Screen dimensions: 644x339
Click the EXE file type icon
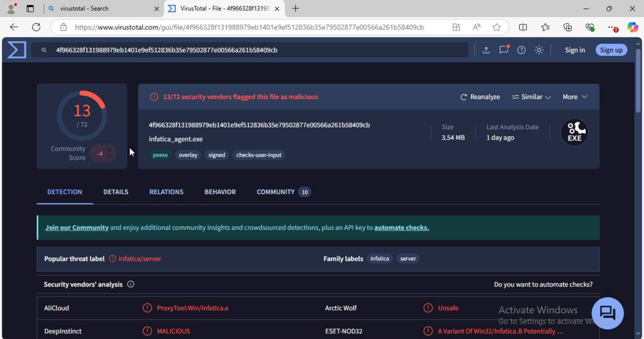tap(575, 132)
